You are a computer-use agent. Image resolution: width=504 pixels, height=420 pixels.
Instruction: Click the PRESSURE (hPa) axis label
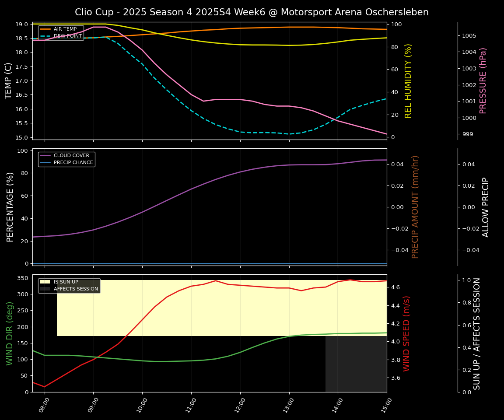pyautogui.click(x=483, y=80)
